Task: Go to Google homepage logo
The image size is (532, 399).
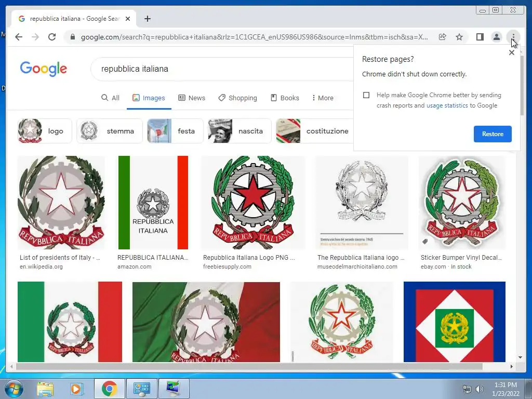Action: pos(44,69)
